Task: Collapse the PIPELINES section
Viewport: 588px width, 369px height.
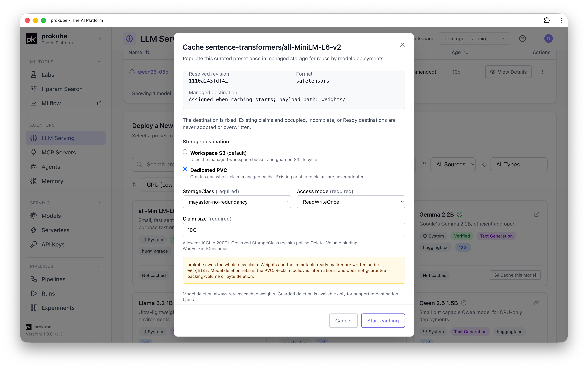Action: coord(99,266)
